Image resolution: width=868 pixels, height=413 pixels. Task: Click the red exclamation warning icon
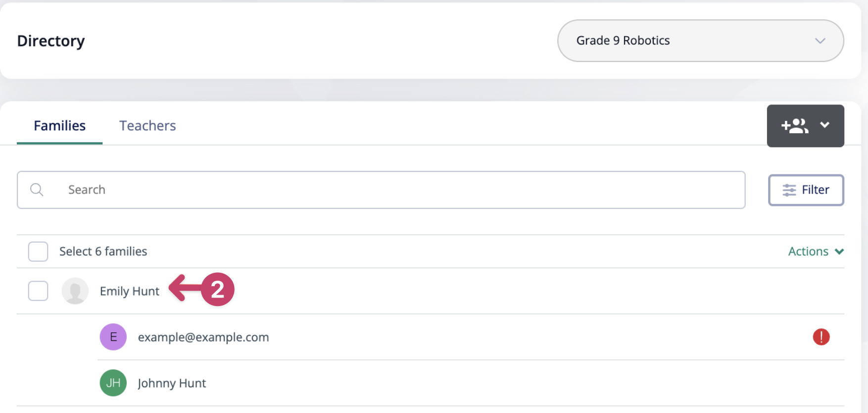tap(821, 337)
